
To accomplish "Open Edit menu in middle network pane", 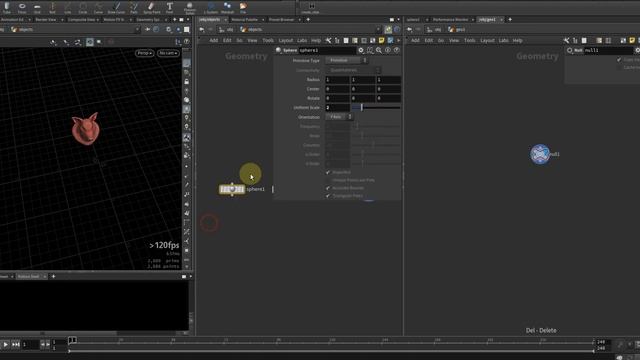I will tap(227, 40).
